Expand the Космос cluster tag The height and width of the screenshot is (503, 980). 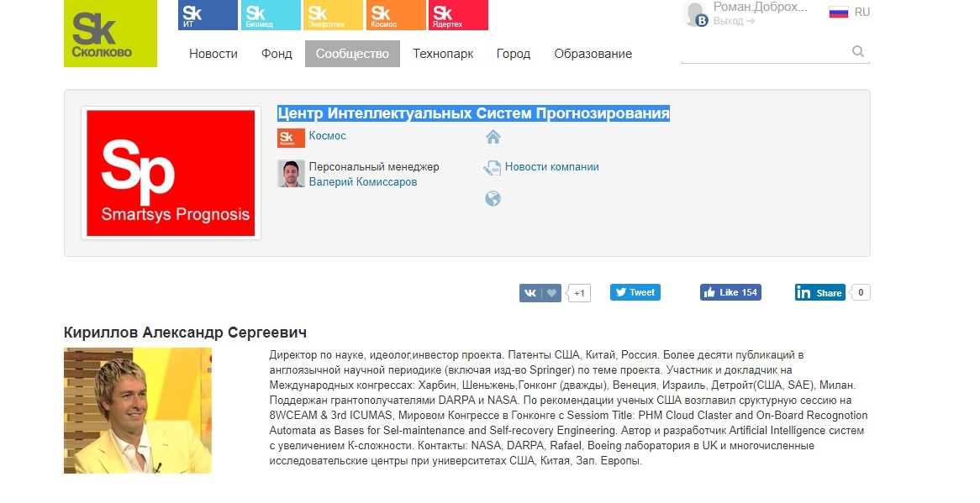[328, 136]
